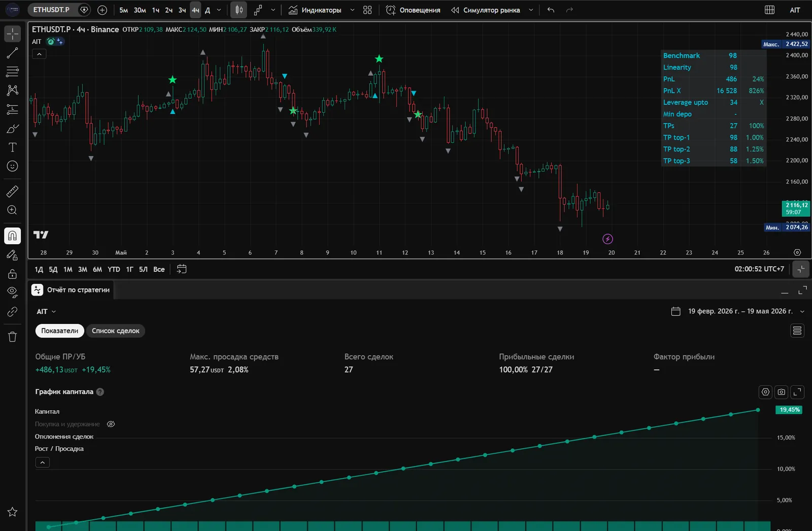This screenshot has height=531, width=812.
Task: Open the chart scale settings gear
Action: click(x=797, y=252)
